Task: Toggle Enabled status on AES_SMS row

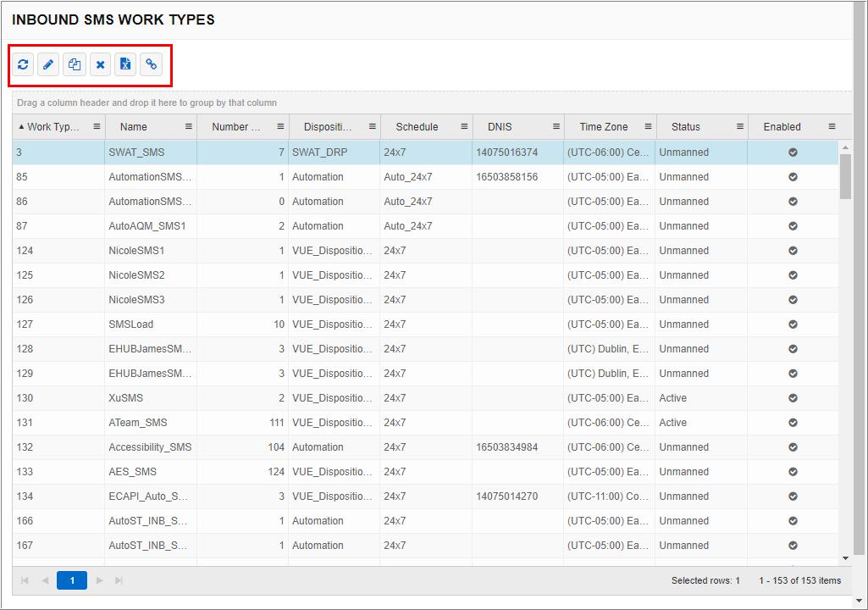Action: [x=793, y=472]
